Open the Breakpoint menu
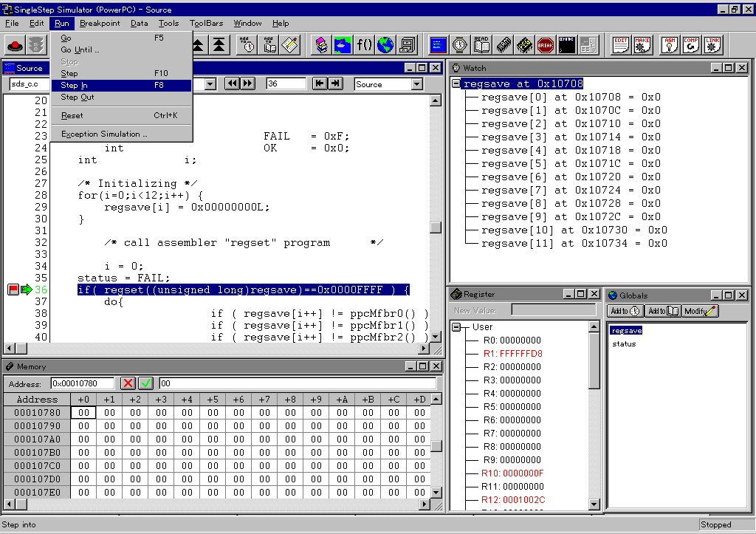 (100, 23)
